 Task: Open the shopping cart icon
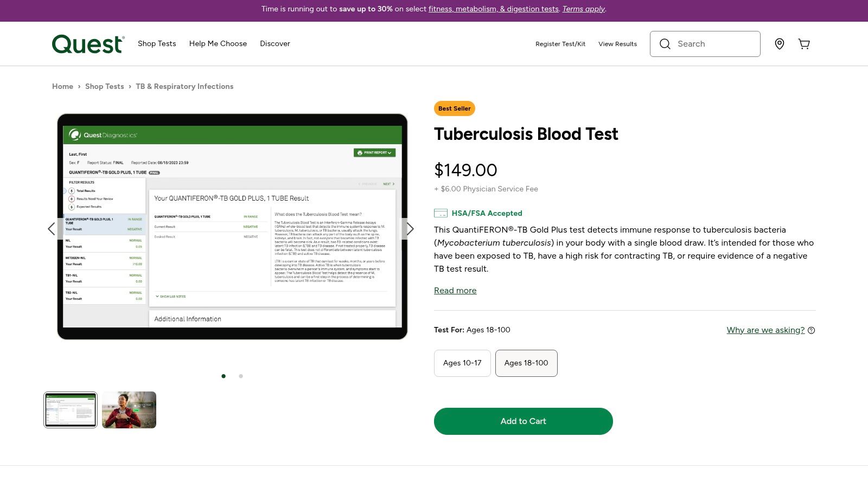(804, 44)
